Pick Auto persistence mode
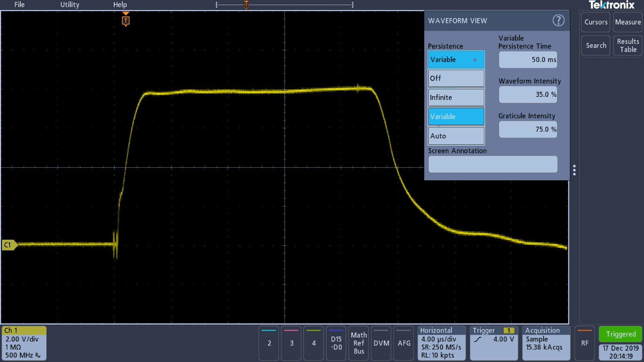This screenshot has height=362, width=644. [456, 136]
